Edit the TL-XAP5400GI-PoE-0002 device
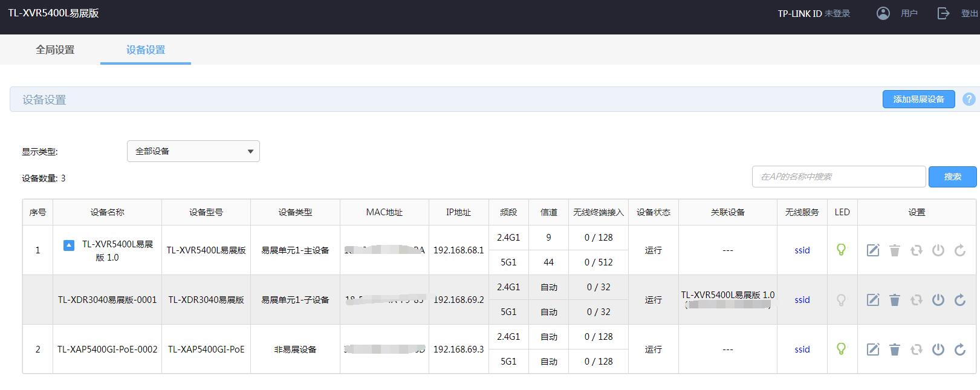980x390 pixels. click(873, 349)
